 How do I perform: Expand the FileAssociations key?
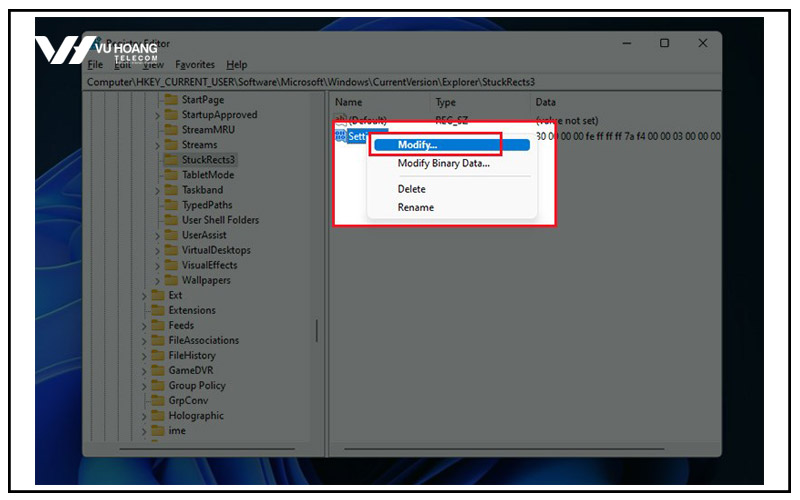[x=144, y=341]
